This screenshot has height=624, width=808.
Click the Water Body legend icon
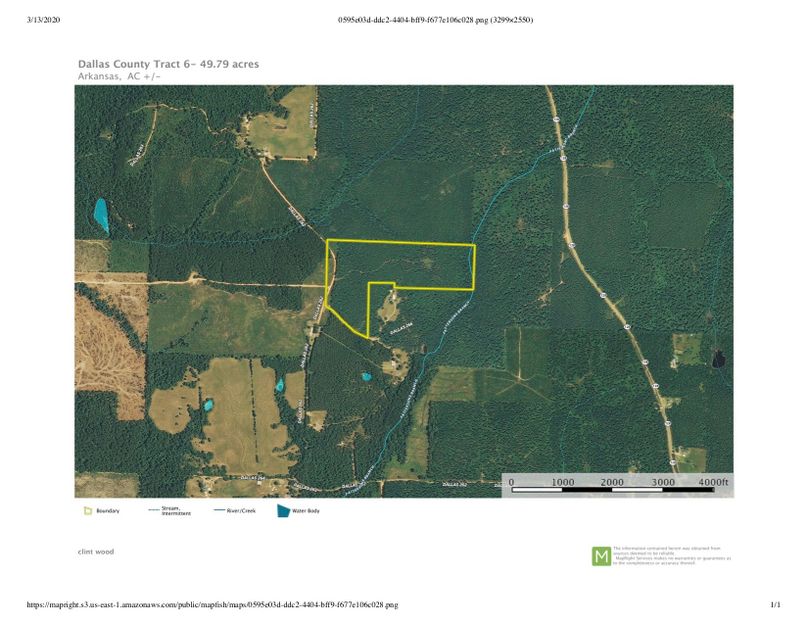tap(284, 511)
